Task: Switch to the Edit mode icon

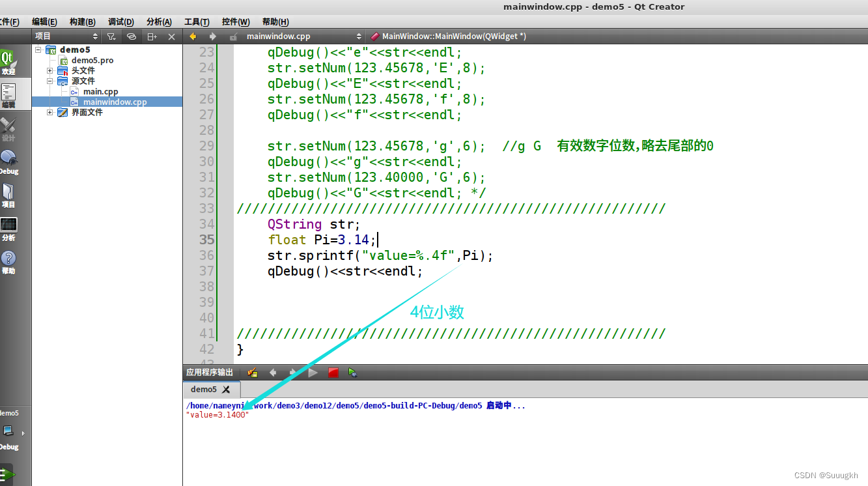Action: (x=8, y=96)
